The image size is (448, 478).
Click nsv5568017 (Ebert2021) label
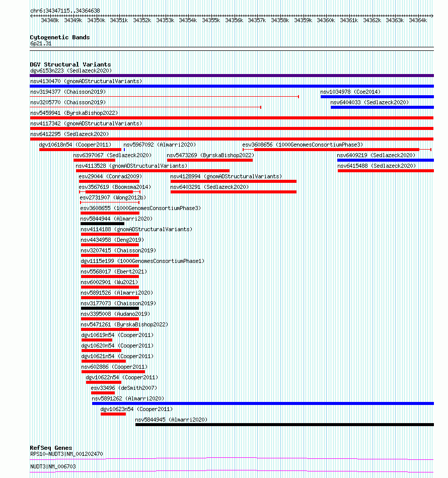[114, 271]
